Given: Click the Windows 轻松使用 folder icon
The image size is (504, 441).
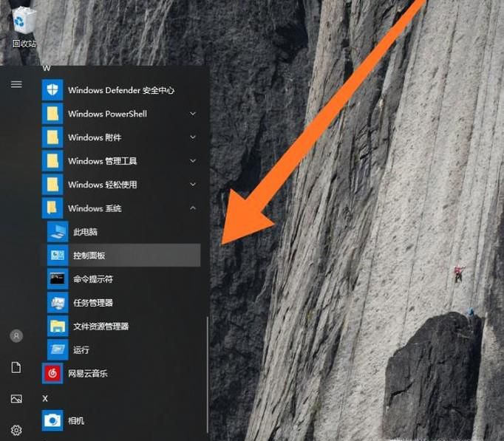Looking at the screenshot, I should pyautogui.click(x=52, y=185).
